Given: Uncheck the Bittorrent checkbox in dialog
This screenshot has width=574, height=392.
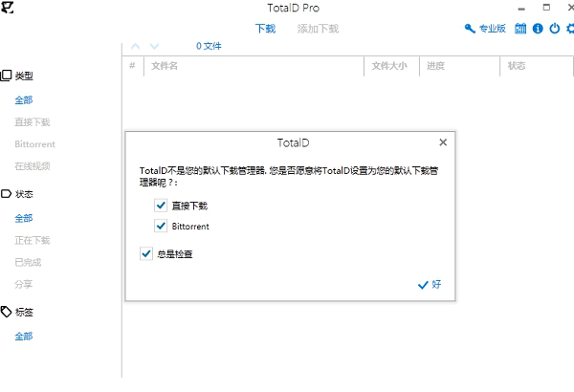Looking at the screenshot, I should pos(161,226).
